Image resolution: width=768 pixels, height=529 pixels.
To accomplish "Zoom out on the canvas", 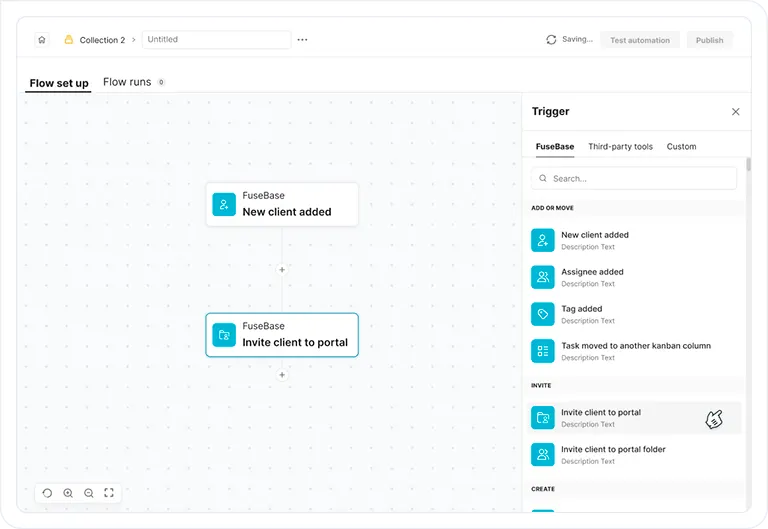I will [x=89, y=493].
